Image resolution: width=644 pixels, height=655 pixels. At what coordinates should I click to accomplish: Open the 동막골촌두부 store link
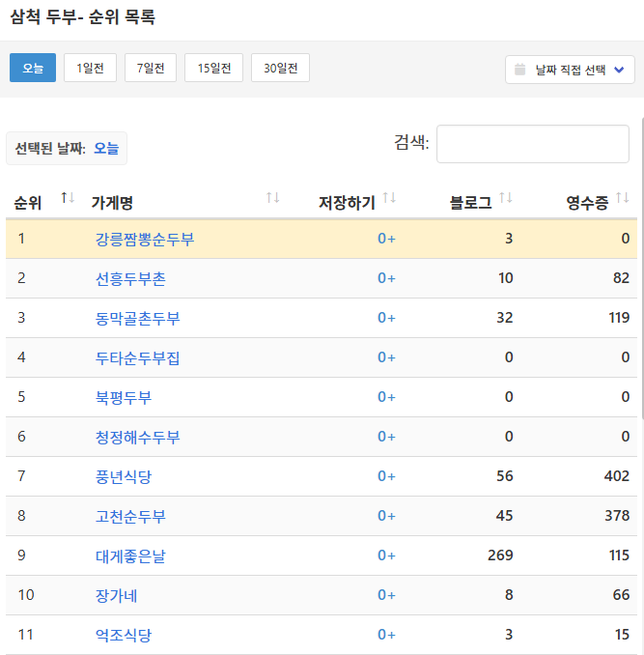click(x=137, y=318)
